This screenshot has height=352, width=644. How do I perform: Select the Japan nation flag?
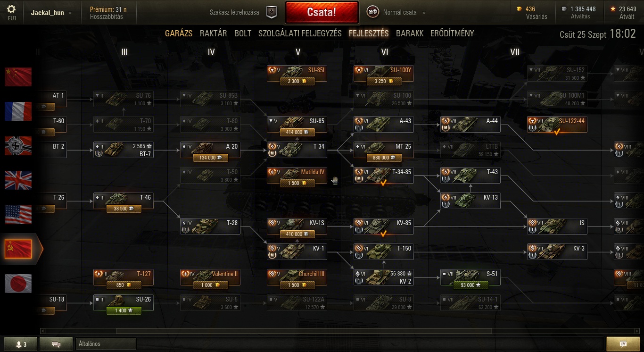click(x=18, y=284)
